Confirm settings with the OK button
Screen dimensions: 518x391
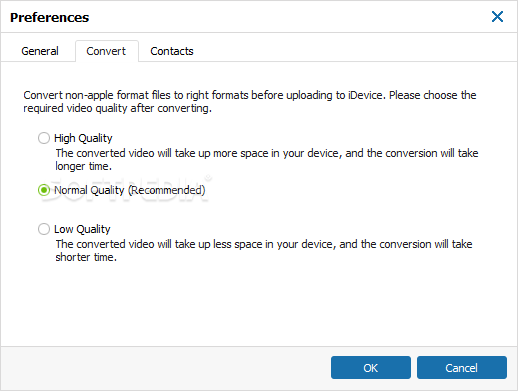(x=371, y=367)
